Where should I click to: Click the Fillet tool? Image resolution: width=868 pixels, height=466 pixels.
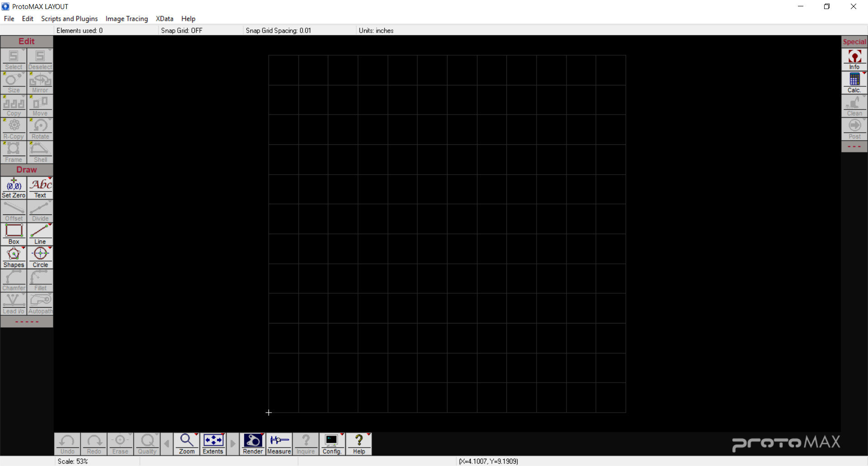point(40,280)
